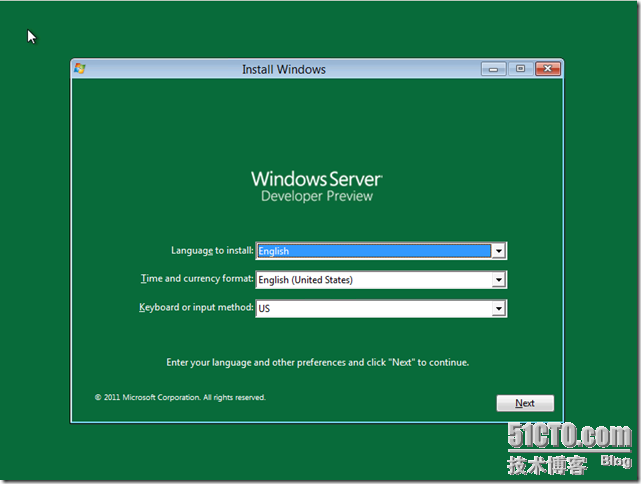
Task: Maximize the Install Windows window
Action: pos(520,69)
